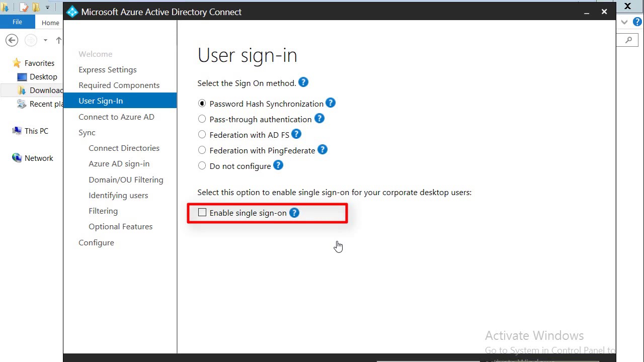Click Password Hash Synchronization label text
This screenshot has height=362, width=644.
(x=267, y=104)
